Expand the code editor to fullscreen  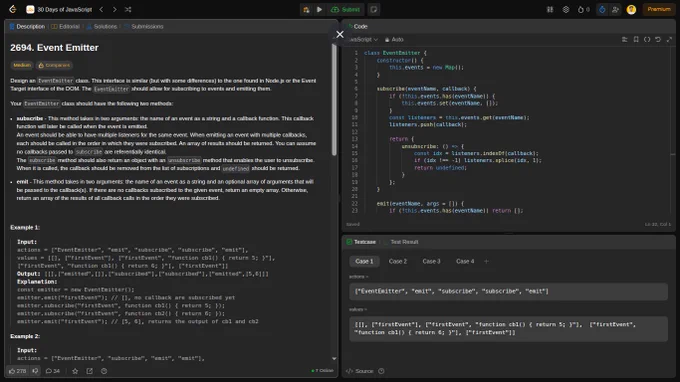point(669,39)
